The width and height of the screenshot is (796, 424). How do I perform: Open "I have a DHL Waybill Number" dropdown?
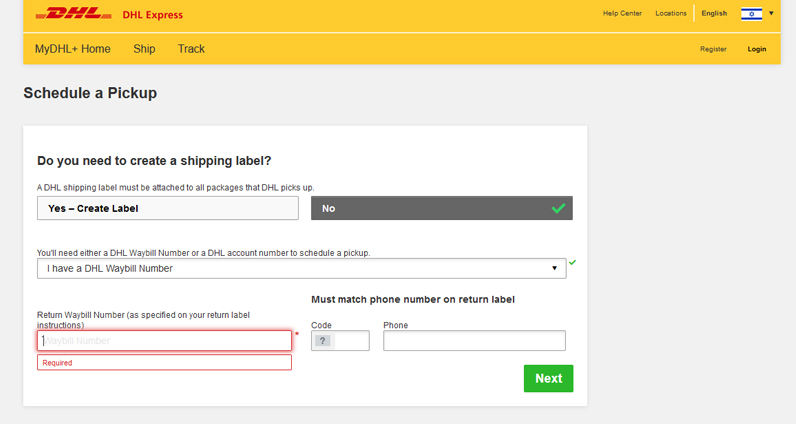coord(301,269)
